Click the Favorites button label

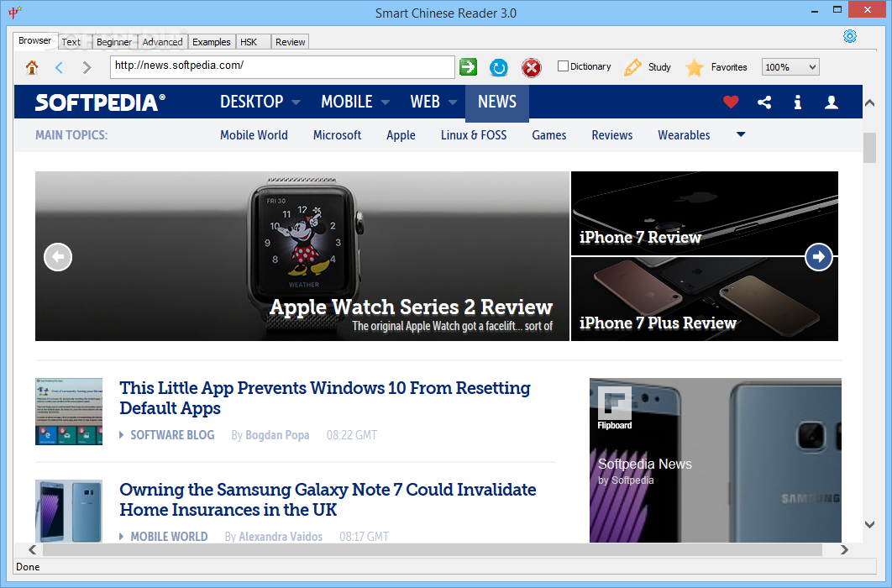(x=729, y=67)
